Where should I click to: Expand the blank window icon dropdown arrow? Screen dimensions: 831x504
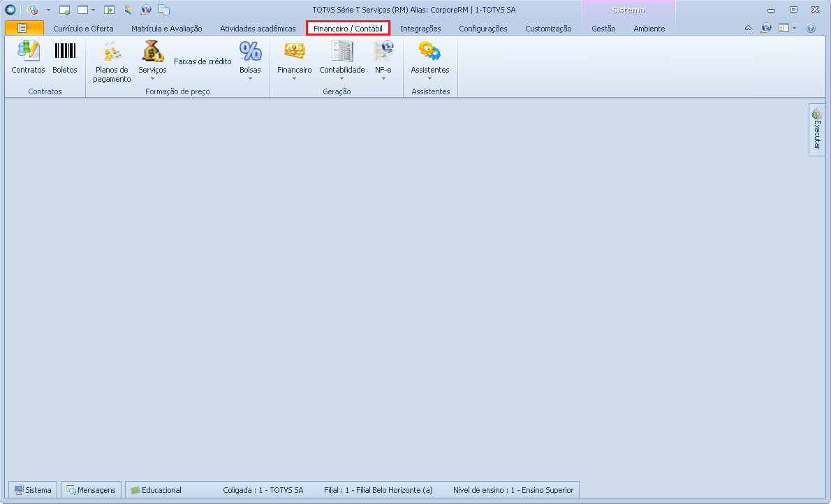coord(94,10)
